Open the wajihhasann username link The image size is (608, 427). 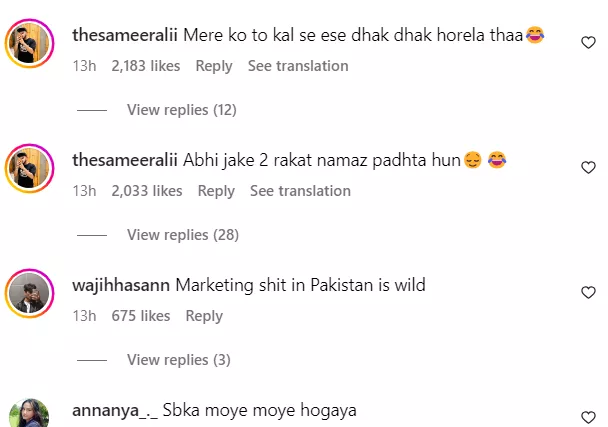(x=120, y=285)
